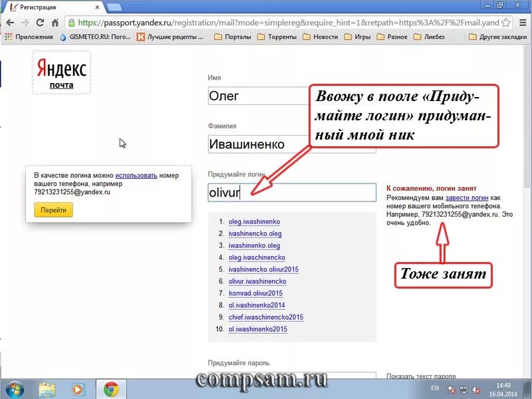
Task: Open the Другие закладки folder
Action: [497, 37]
